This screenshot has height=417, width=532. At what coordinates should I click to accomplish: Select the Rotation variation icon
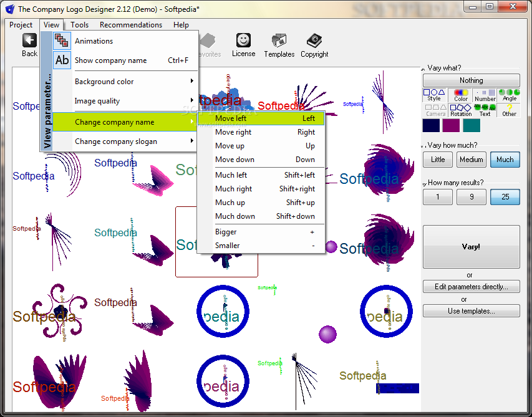[460, 110]
